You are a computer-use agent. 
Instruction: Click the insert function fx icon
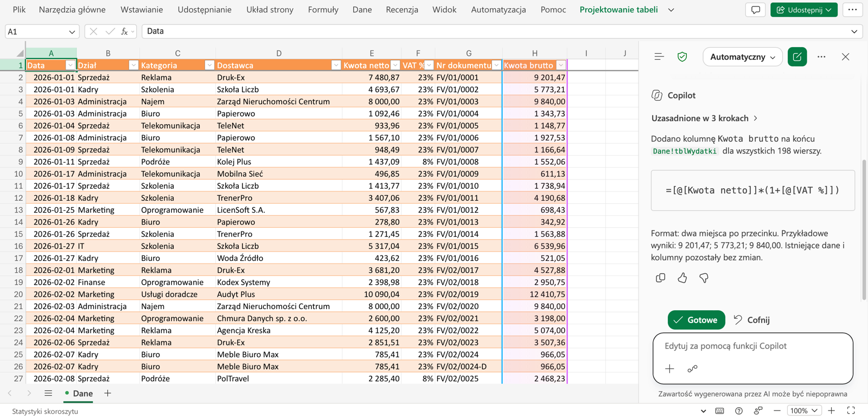[x=124, y=31]
